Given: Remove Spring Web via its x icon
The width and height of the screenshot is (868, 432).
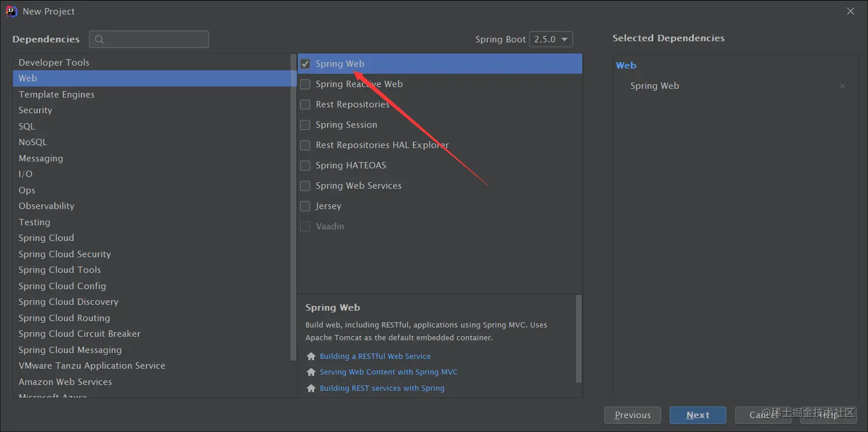Looking at the screenshot, I should [x=842, y=86].
